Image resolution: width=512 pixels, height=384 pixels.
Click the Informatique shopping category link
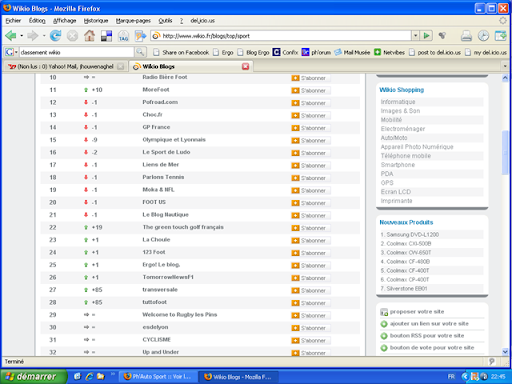pos(398,102)
